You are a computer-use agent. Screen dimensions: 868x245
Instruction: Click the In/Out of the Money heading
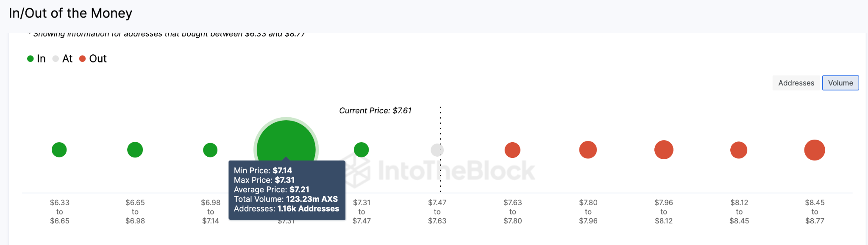(x=70, y=13)
